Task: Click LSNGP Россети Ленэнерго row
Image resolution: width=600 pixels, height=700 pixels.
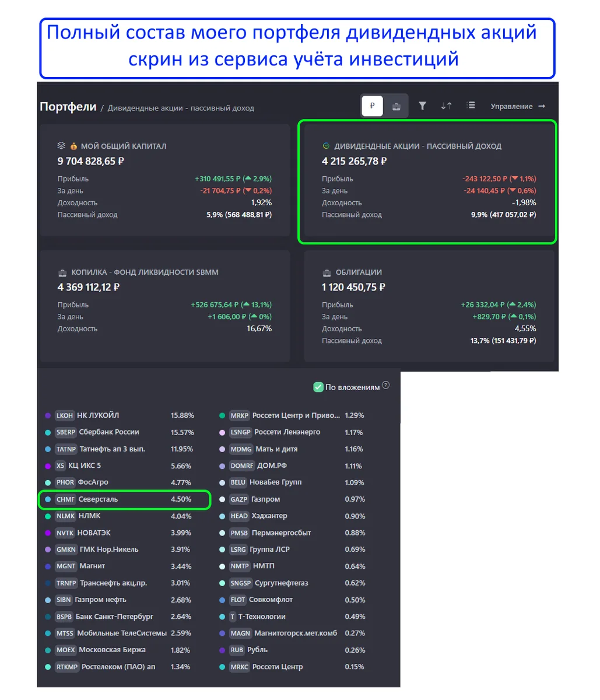Action: [293, 432]
